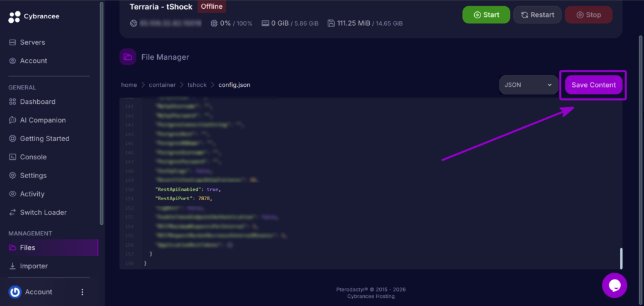The width and height of the screenshot is (644, 306).
Task: Click the CPU usage icon
Action: click(x=214, y=23)
